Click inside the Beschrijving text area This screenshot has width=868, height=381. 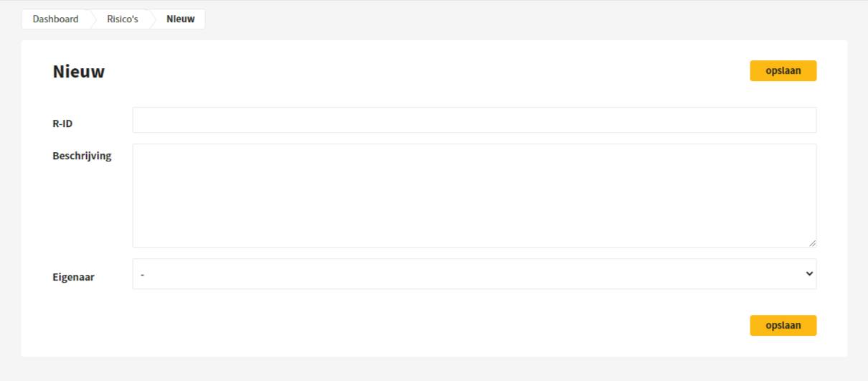coord(474,196)
